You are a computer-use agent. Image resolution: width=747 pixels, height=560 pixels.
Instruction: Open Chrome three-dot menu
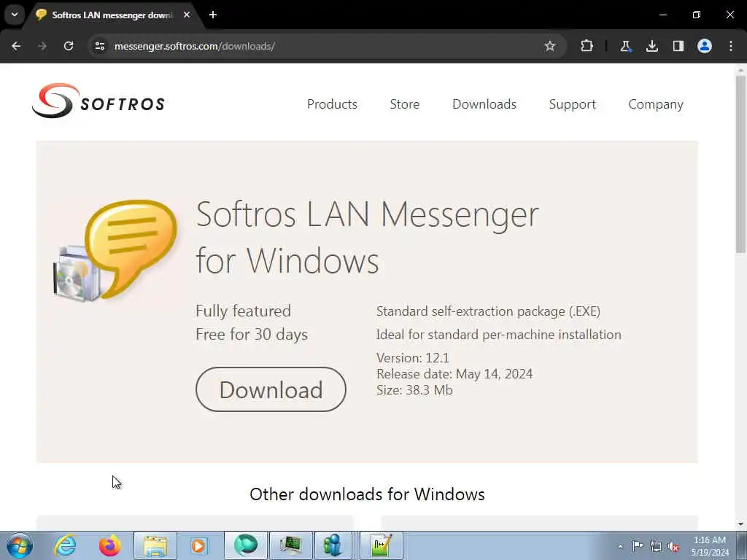[x=731, y=46]
